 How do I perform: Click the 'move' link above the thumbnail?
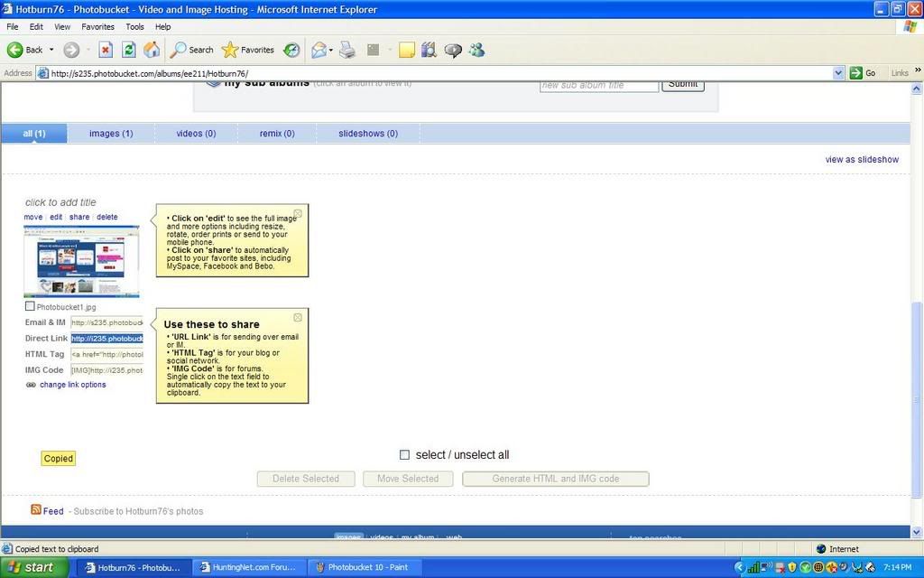(33, 217)
